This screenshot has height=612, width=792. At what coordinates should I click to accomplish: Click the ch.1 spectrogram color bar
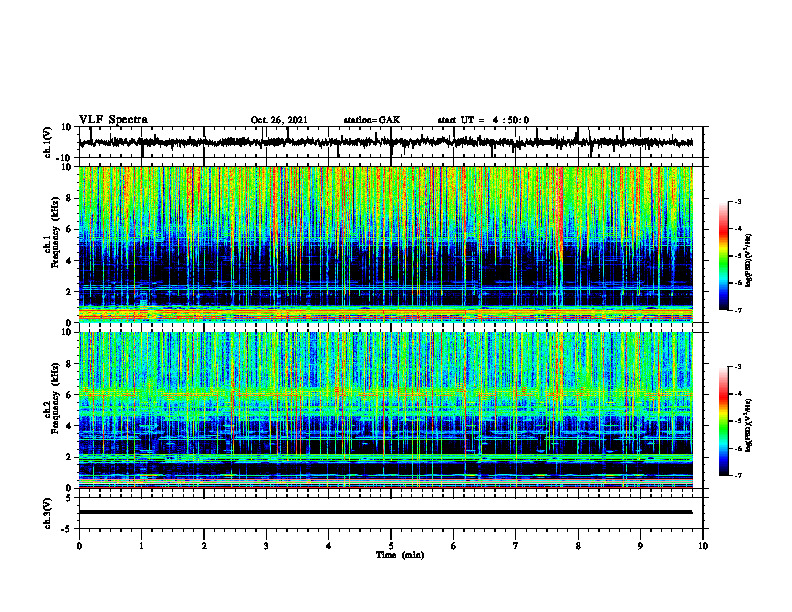[x=723, y=256]
